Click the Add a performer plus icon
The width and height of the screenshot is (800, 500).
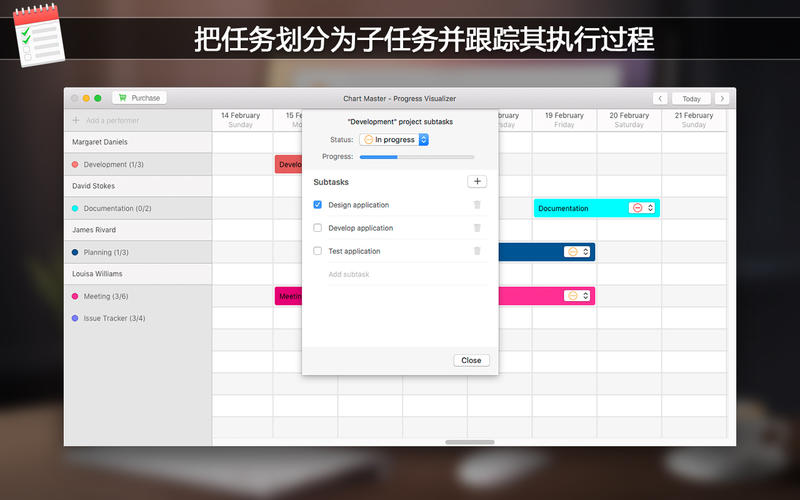click(x=76, y=120)
